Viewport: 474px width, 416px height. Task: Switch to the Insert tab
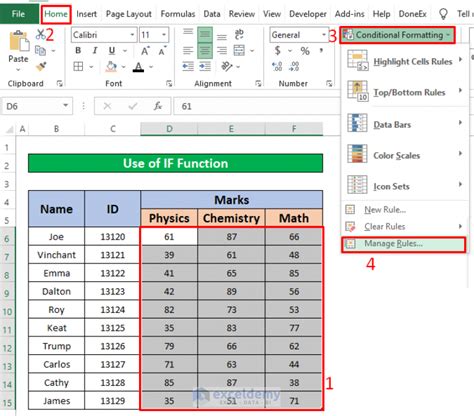tap(86, 14)
